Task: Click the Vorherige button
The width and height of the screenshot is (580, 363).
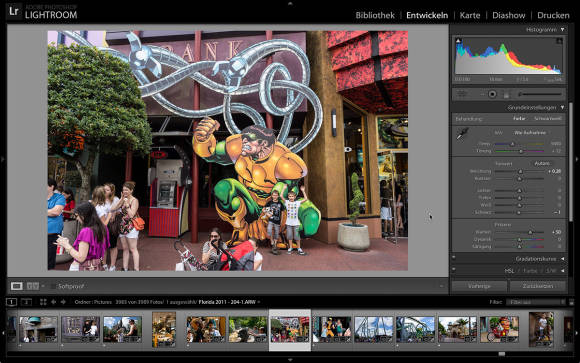Action: point(479,286)
